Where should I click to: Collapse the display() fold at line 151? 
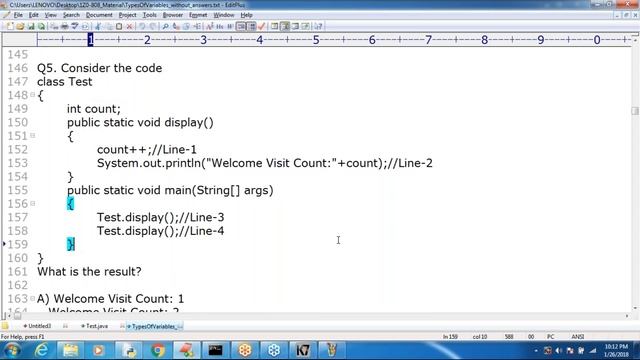[33, 135]
